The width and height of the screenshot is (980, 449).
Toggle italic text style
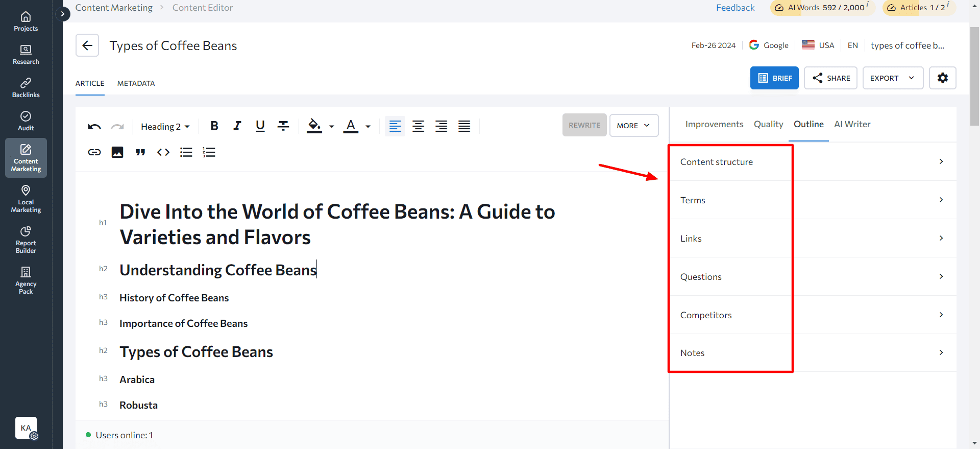pos(237,126)
